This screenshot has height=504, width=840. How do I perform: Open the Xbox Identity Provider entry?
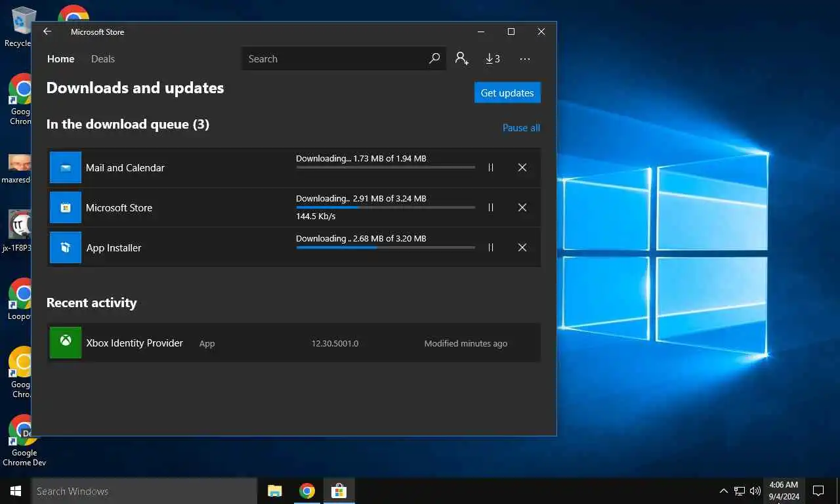294,343
